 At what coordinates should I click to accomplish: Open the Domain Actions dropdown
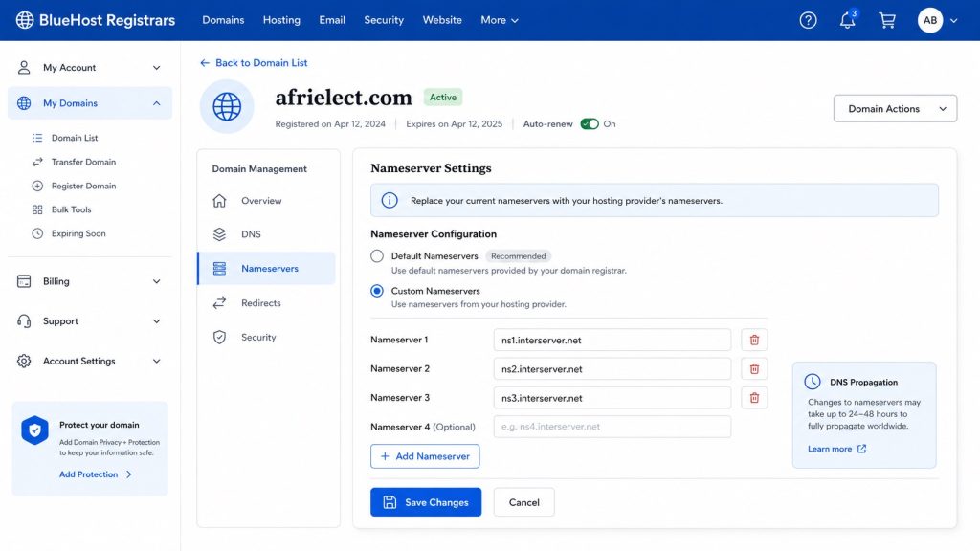click(895, 109)
